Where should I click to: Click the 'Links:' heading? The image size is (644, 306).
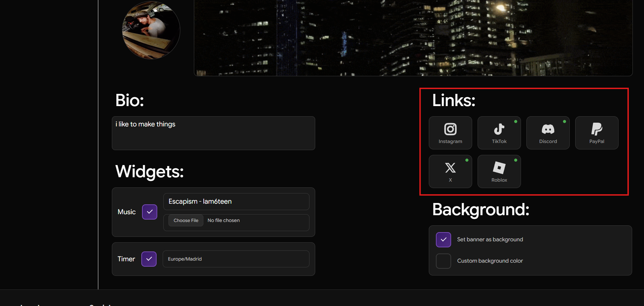[454, 100]
